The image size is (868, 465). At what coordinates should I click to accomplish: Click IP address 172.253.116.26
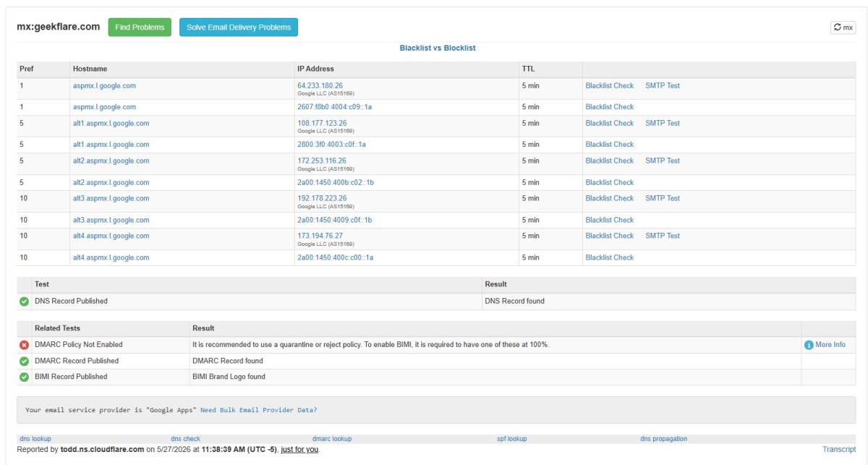click(322, 161)
